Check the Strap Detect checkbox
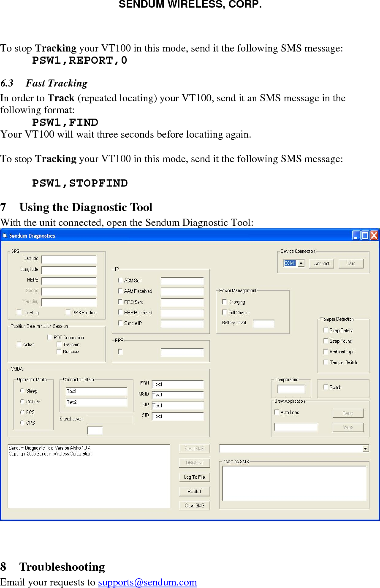This screenshot has height=588, width=380. point(326,330)
